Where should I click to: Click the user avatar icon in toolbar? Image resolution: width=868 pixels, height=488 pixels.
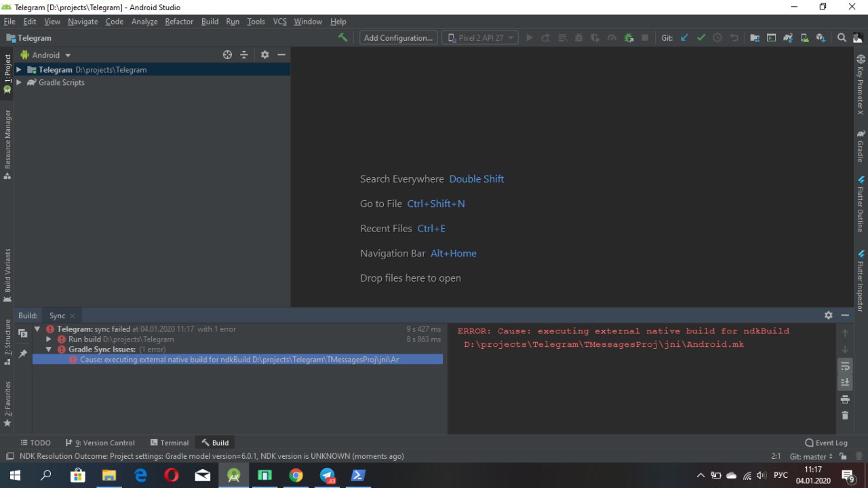pyautogui.click(x=858, y=38)
